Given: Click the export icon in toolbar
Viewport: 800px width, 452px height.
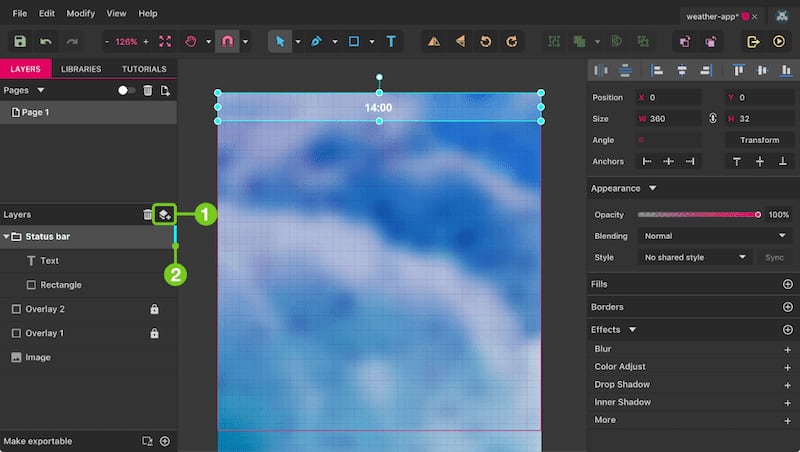Looking at the screenshot, I should pos(753,41).
